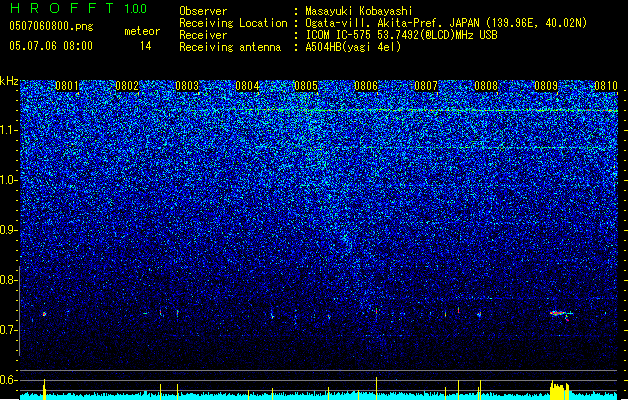
Task: Click A504HB(yagi 4el) antenna text
Action: pyautogui.click(x=353, y=47)
